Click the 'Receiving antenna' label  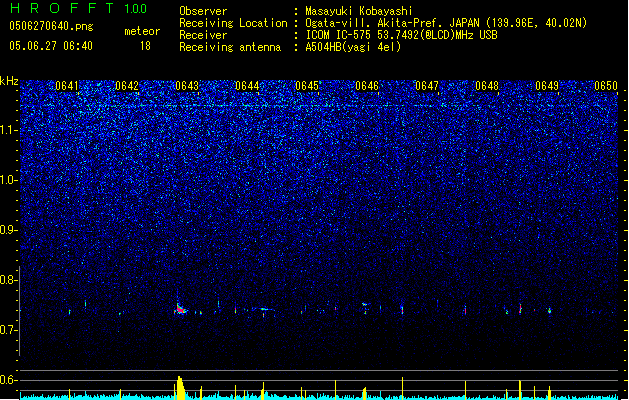(230, 47)
